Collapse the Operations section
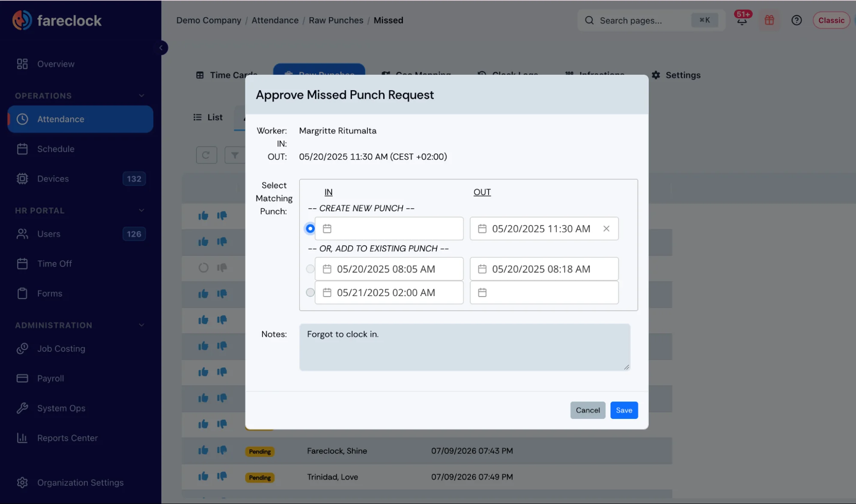Viewport: 856px width, 504px height. (142, 95)
